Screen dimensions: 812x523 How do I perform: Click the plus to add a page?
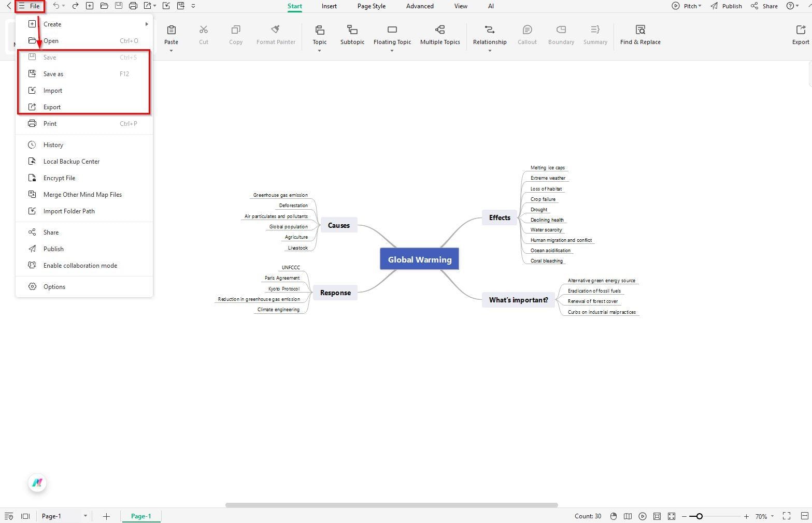coord(106,516)
